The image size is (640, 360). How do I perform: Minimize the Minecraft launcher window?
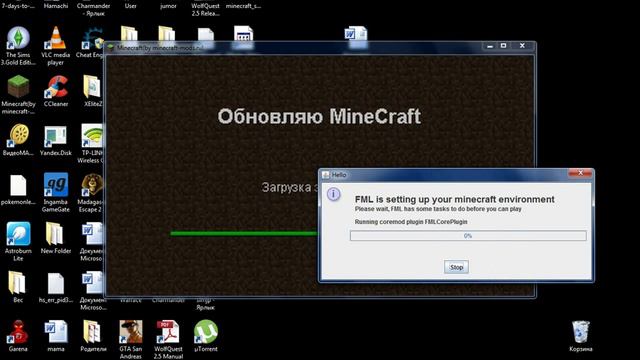[490, 46]
